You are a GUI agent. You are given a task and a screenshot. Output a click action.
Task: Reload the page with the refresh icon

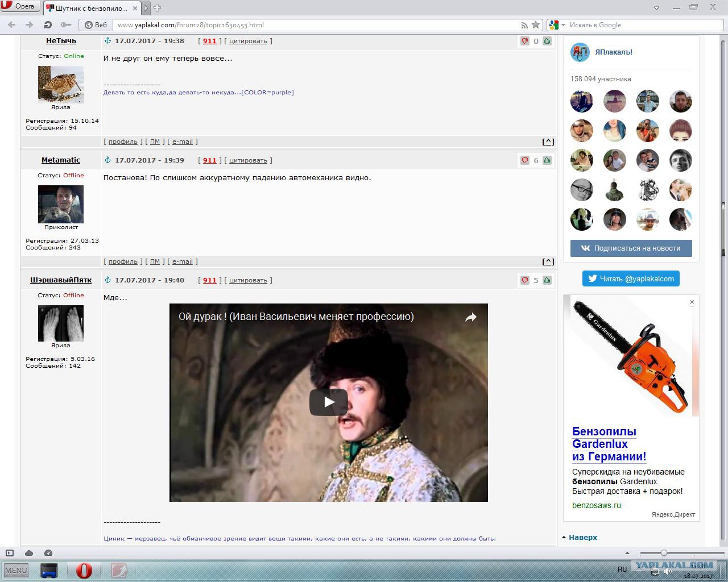[48, 25]
